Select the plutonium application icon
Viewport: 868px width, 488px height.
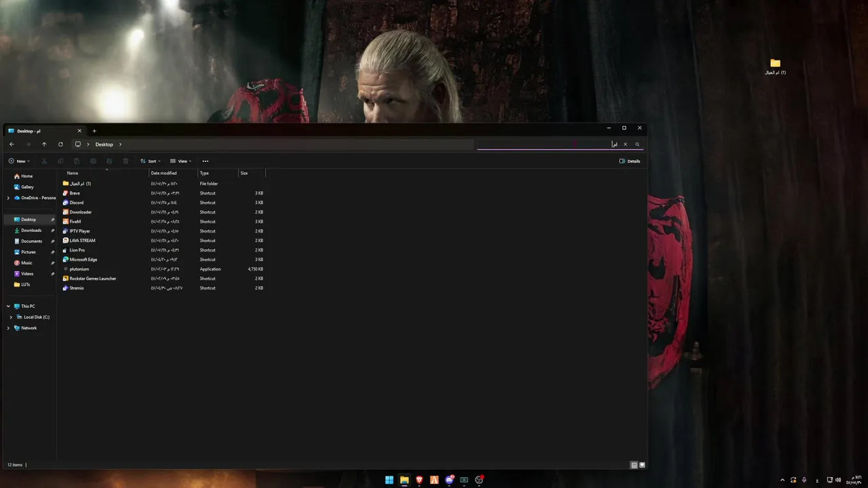click(x=66, y=269)
